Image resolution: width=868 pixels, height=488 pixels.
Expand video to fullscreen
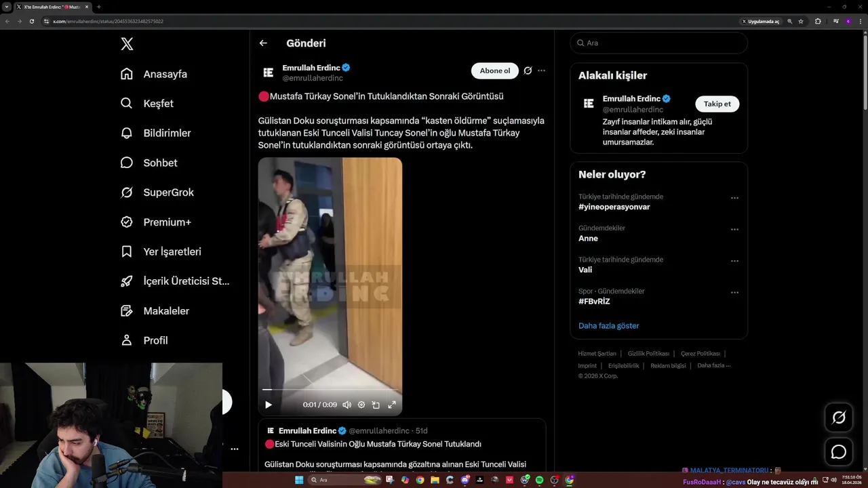point(391,405)
